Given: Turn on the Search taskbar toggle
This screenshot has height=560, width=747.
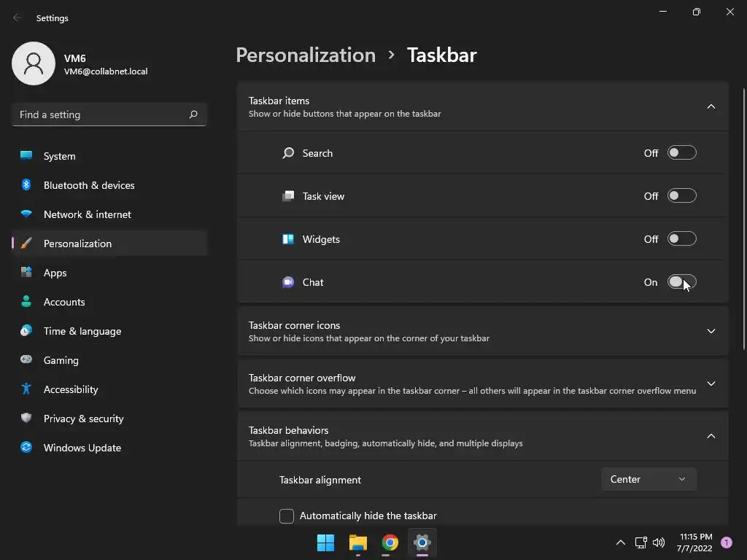Looking at the screenshot, I should (x=681, y=153).
